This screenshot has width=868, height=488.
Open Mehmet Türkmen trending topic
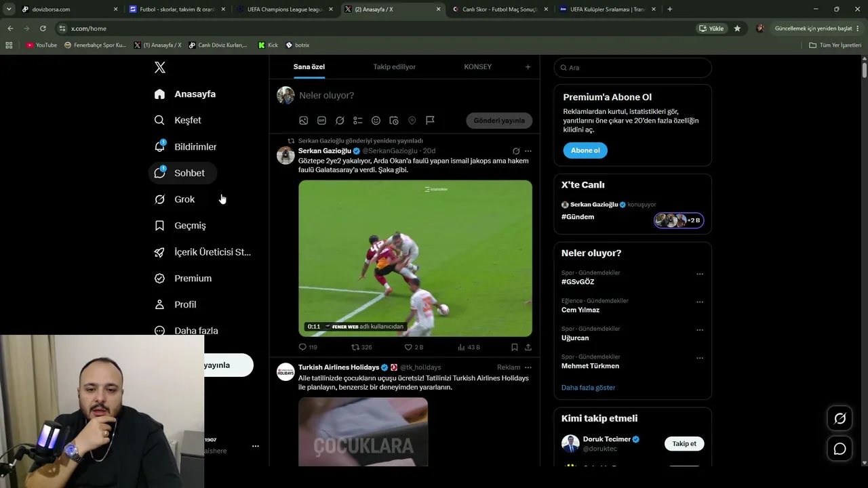click(x=590, y=366)
